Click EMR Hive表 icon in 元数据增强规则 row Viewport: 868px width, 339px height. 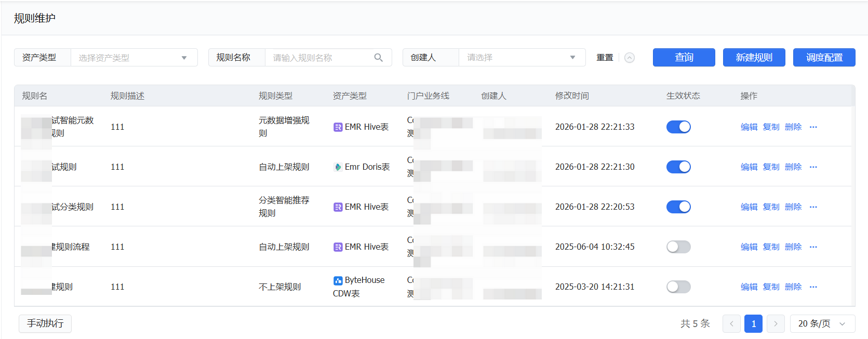tap(338, 127)
